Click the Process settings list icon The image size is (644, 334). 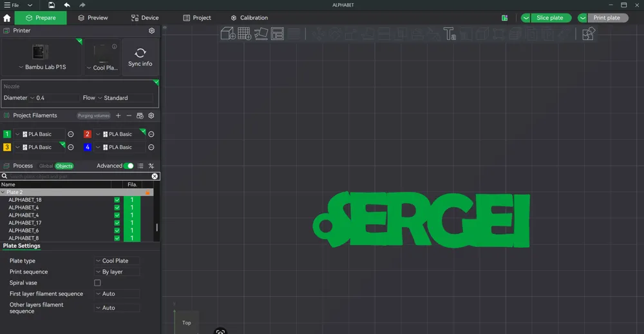click(x=140, y=166)
